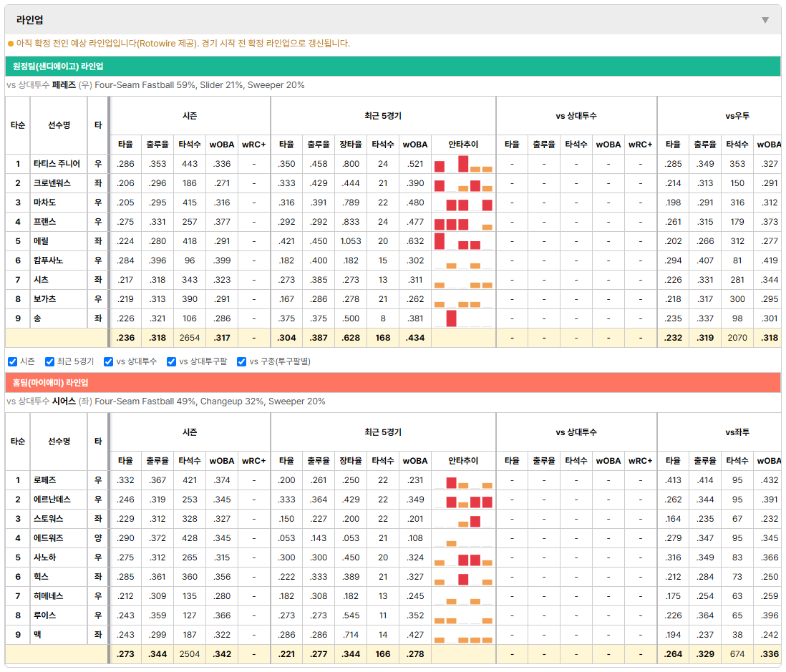Click player name 크로넨워스
786x672 pixels.
pyautogui.click(x=52, y=183)
